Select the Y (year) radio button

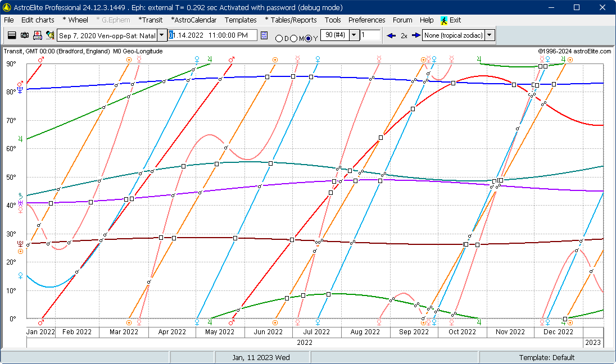pyautogui.click(x=309, y=39)
